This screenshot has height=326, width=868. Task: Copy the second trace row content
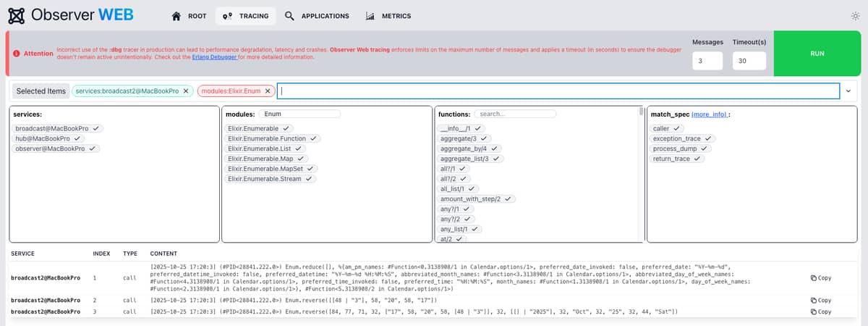[x=821, y=300]
